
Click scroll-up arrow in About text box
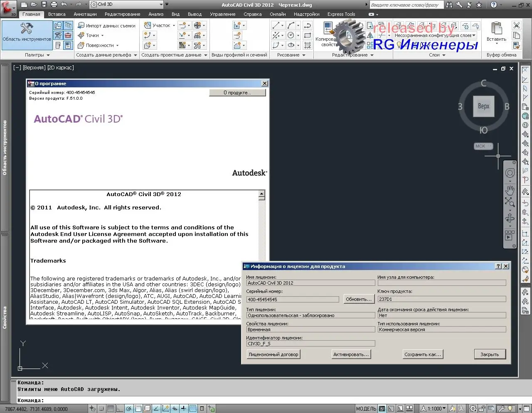pyautogui.click(x=262, y=194)
